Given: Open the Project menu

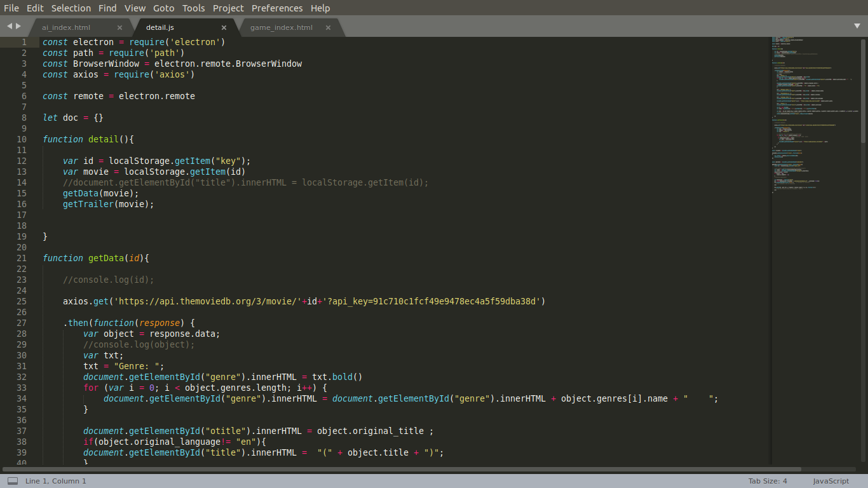Looking at the screenshot, I should (228, 8).
